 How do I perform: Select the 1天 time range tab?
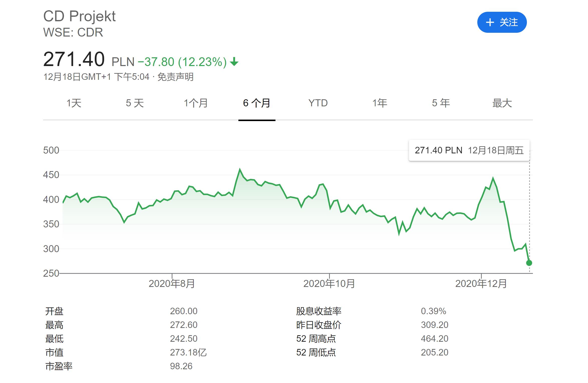pyautogui.click(x=74, y=103)
